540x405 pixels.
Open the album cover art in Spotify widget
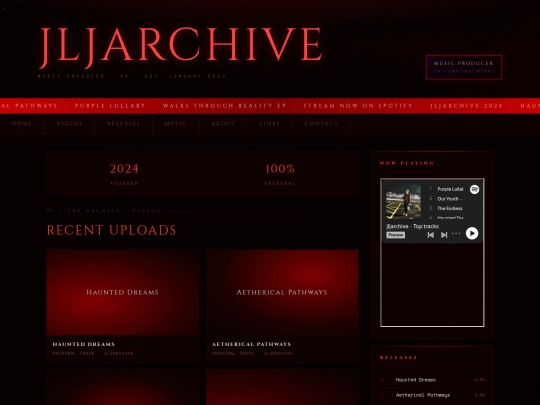(x=403, y=202)
